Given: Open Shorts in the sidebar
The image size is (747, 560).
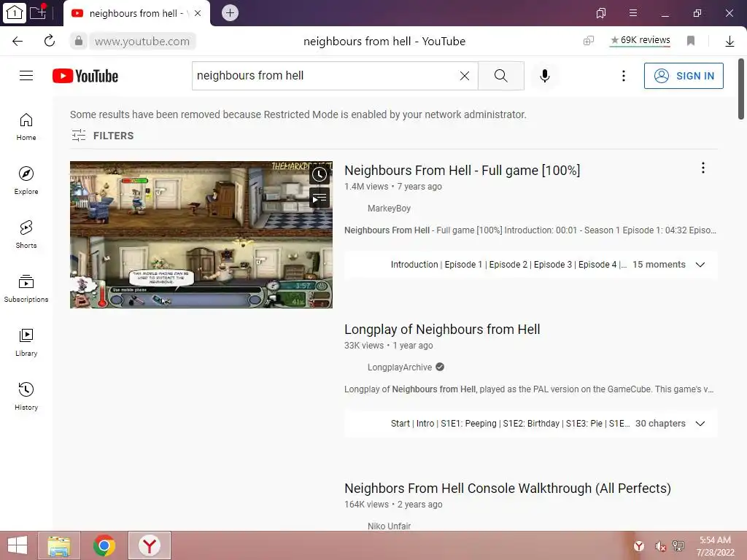Looking at the screenshot, I should click(x=26, y=234).
